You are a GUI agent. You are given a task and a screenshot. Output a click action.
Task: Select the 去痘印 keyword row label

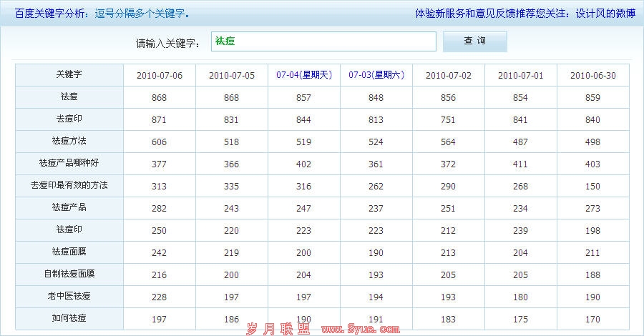69,119
